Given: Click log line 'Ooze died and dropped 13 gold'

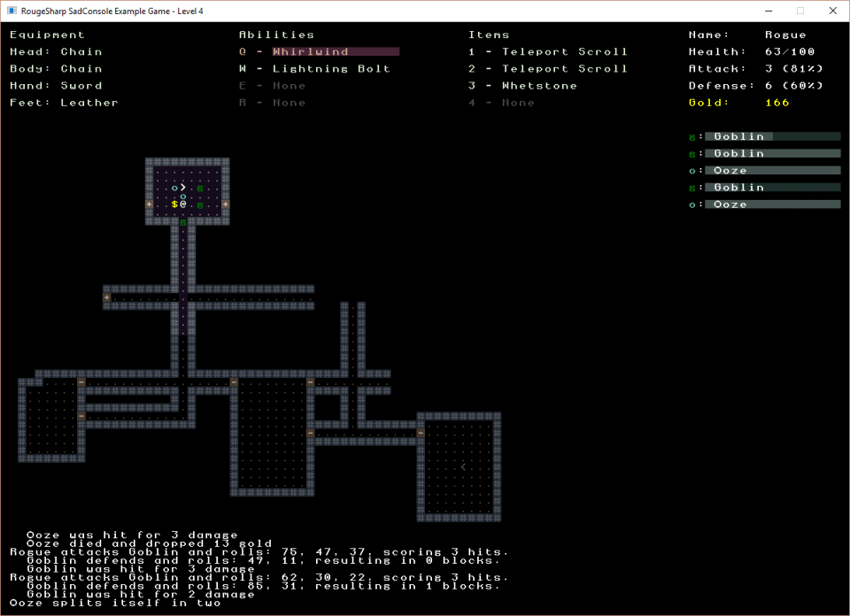Looking at the screenshot, I should [x=149, y=543].
